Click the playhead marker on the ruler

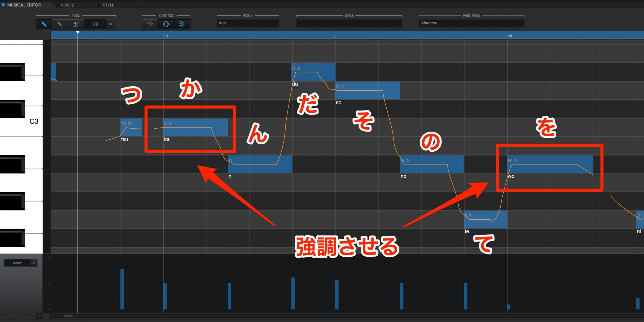[78, 33]
